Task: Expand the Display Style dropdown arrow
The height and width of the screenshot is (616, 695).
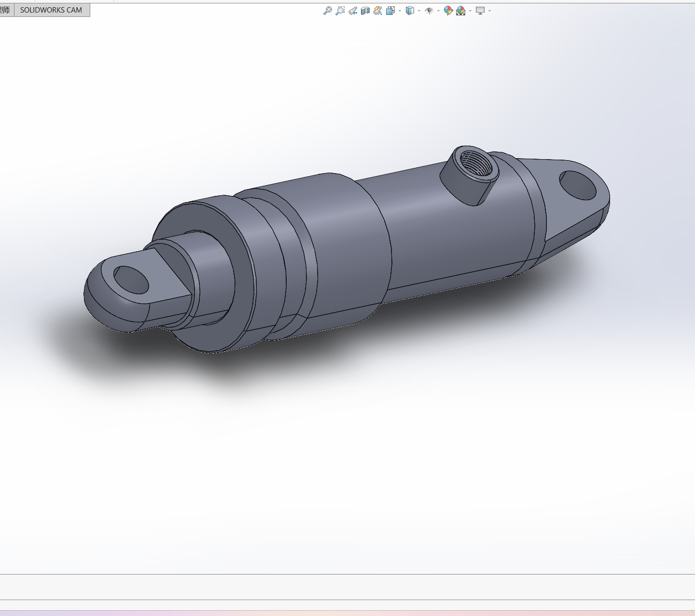Action: [x=419, y=11]
